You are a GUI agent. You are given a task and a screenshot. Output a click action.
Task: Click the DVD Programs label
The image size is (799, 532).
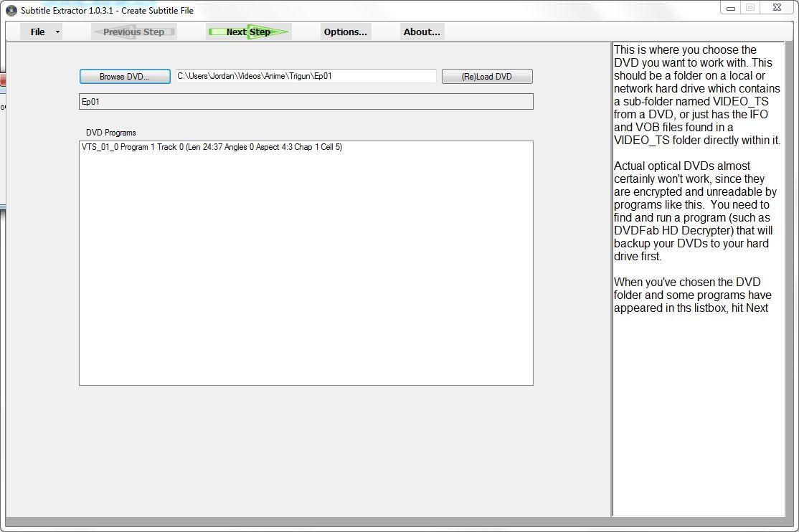(110, 133)
